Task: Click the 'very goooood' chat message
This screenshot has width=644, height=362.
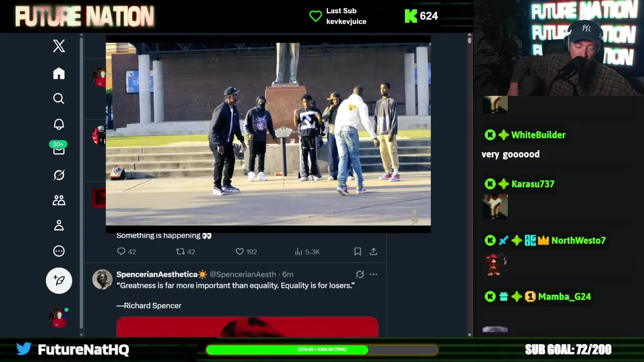Action: pos(511,154)
